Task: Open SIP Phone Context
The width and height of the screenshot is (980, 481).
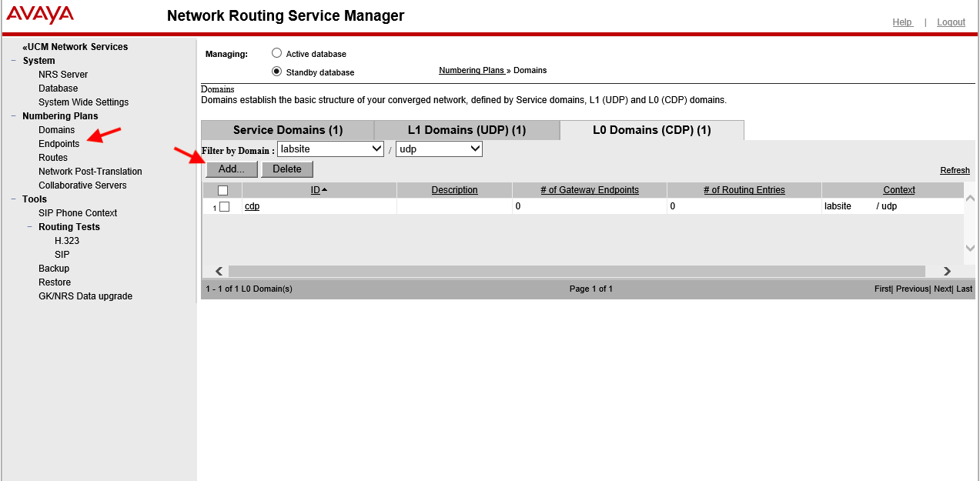Action: click(x=78, y=213)
